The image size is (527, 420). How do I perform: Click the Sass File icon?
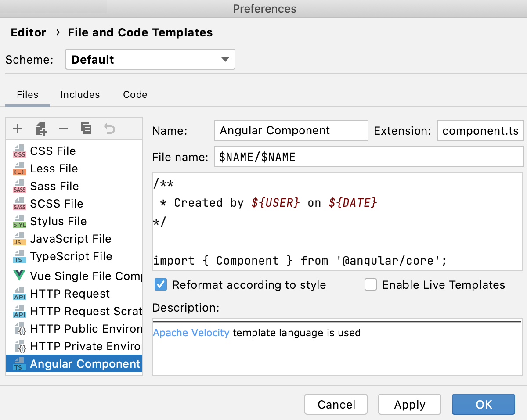19,186
